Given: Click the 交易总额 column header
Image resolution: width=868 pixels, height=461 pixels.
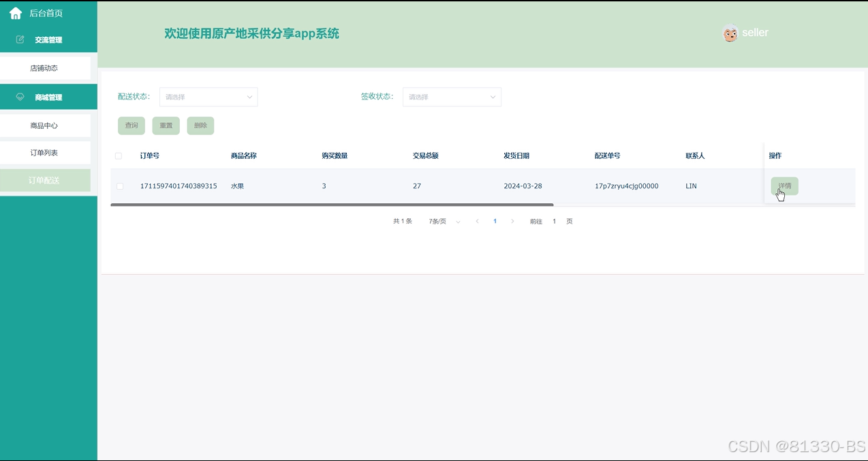Looking at the screenshot, I should [x=426, y=155].
